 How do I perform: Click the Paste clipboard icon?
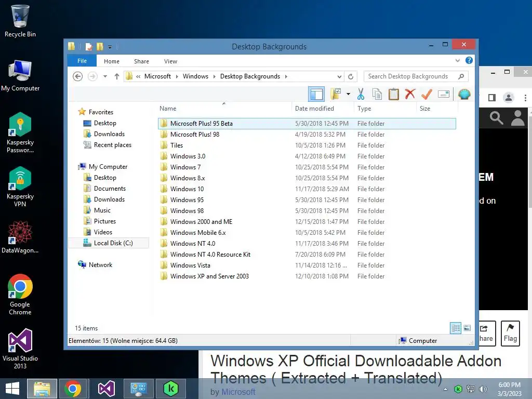[394, 94]
